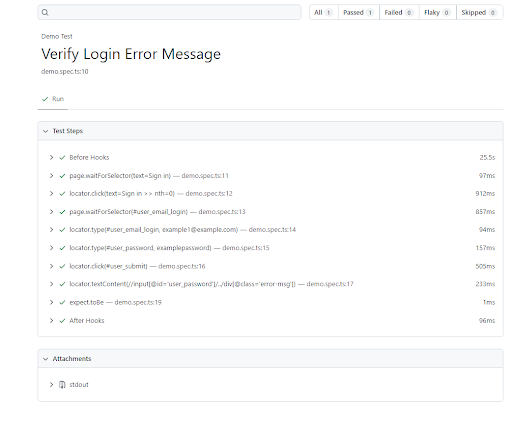Viewport: 512px width, 422px height.
Task: Expand locator.type(#user_email_login) step
Action: (x=51, y=230)
